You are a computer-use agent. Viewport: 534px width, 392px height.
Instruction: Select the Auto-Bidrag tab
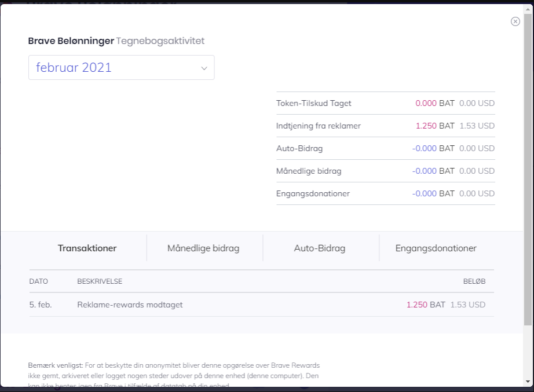pyautogui.click(x=320, y=248)
